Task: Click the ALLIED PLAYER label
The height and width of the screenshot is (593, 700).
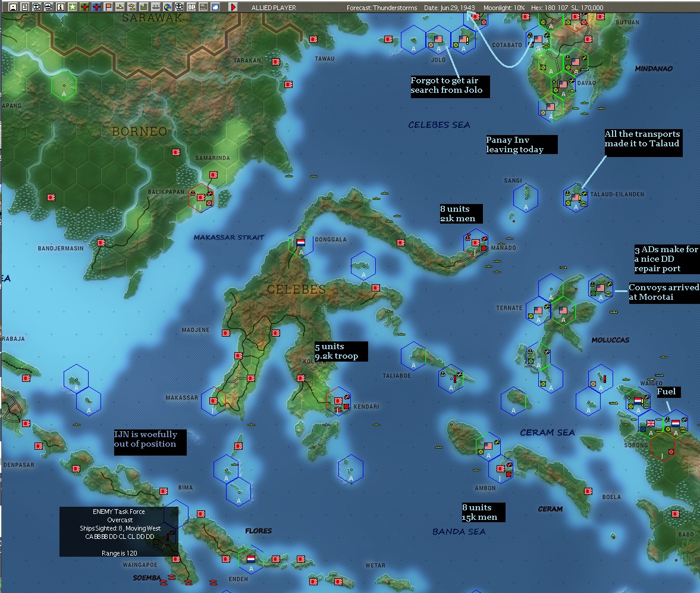Action: click(x=274, y=8)
